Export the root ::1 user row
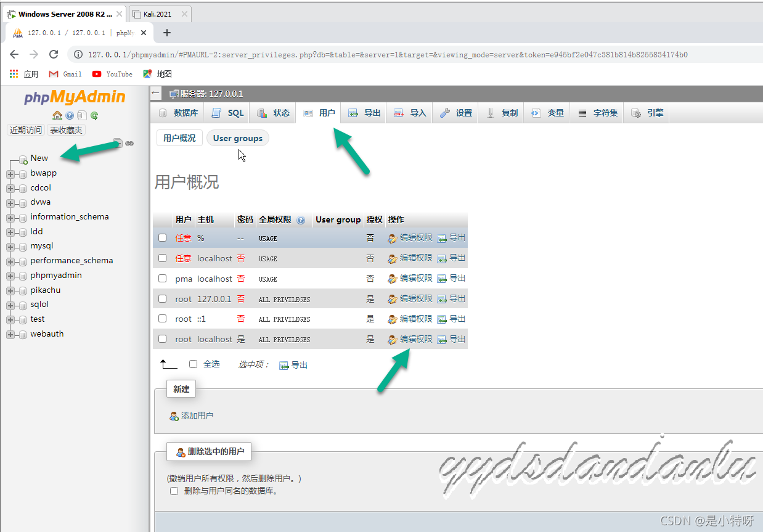This screenshot has width=763, height=532. pyautogui.click(x=451, y=319)
